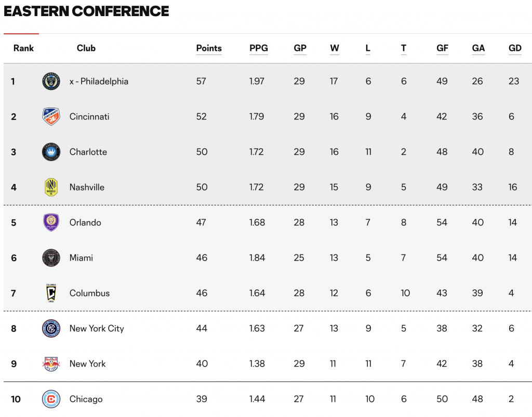This screenshot has height=417, width=532.
Task: Click the GP column header
Action: (300, 48)
